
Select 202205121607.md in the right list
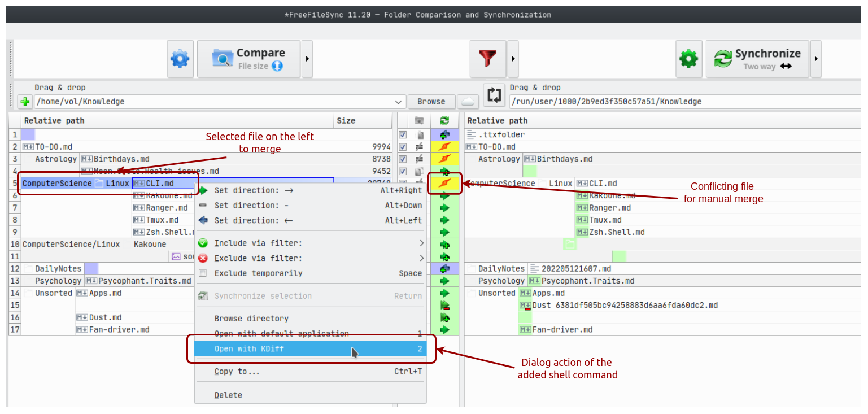tap(576, 269)
